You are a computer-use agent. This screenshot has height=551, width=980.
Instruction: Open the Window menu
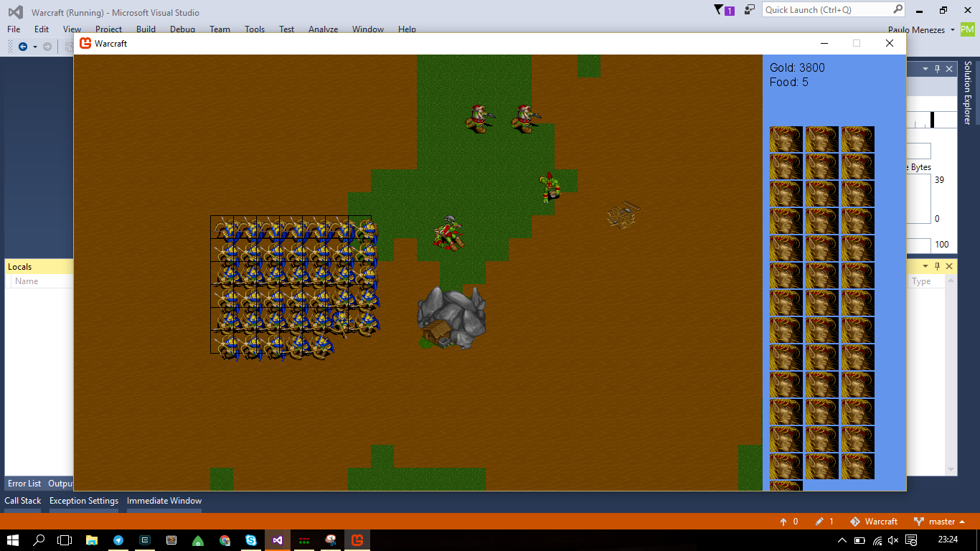[367, 29]
